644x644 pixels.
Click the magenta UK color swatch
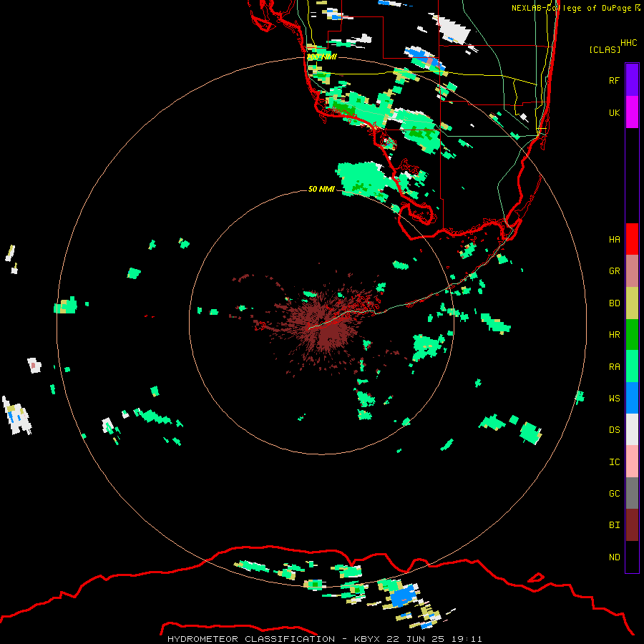click(632, 112)
